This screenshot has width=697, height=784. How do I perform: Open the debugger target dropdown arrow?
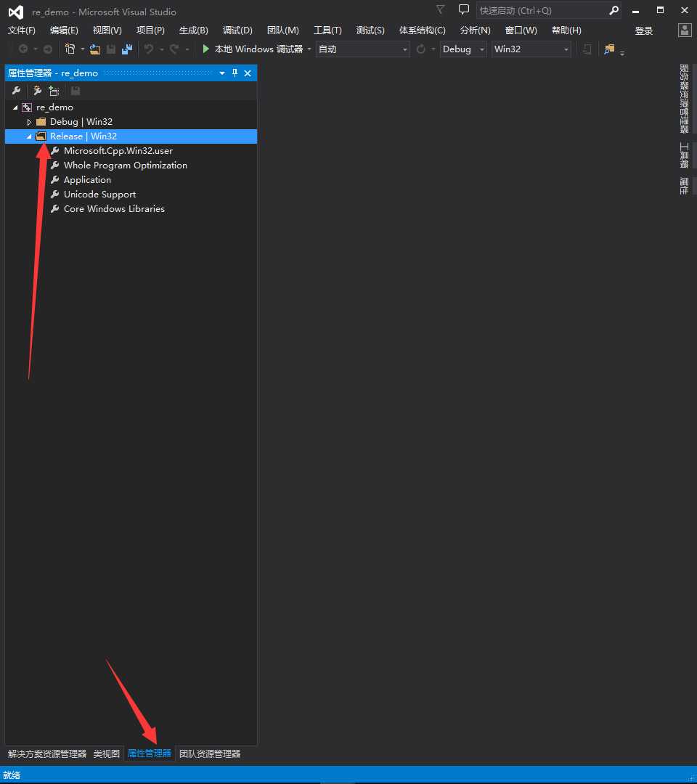point(309,49)
